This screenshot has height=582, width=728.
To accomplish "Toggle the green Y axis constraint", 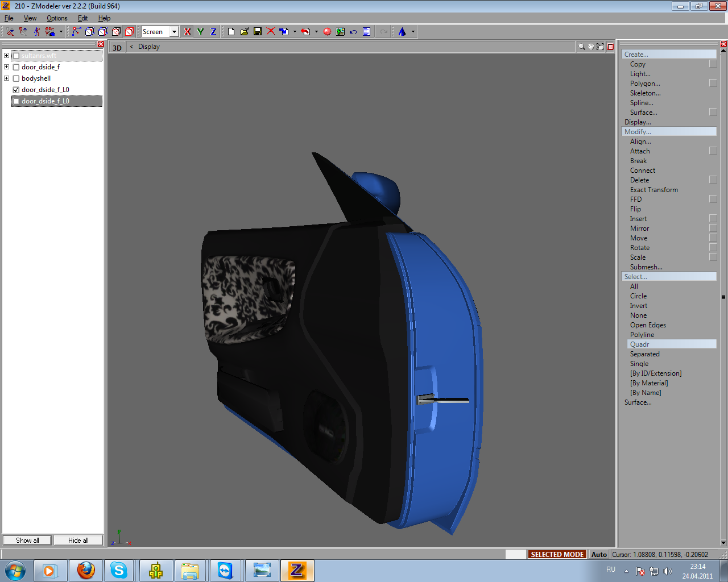I will 200,32.
